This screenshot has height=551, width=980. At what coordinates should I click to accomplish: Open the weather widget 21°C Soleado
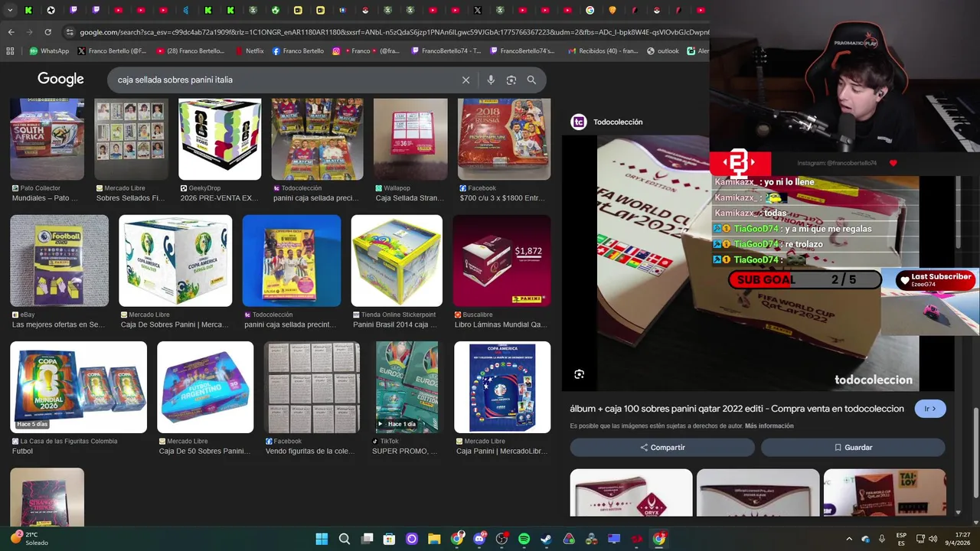click(29, 539)
